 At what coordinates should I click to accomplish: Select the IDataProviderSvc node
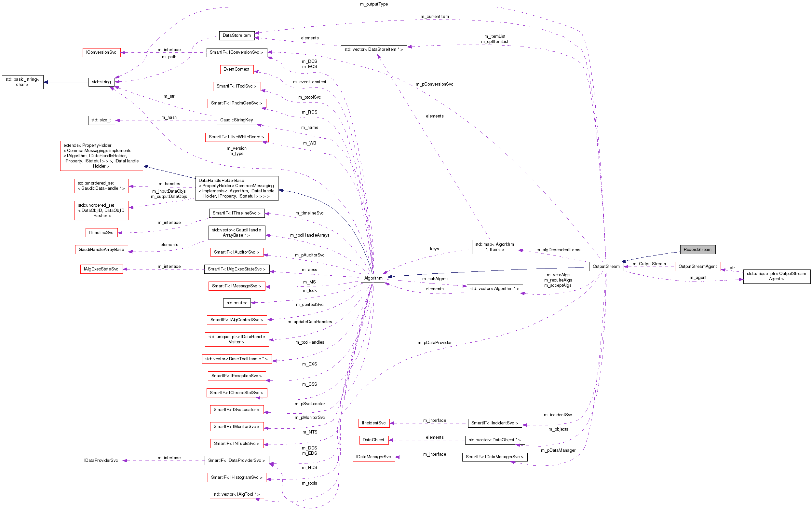point(101,460)
